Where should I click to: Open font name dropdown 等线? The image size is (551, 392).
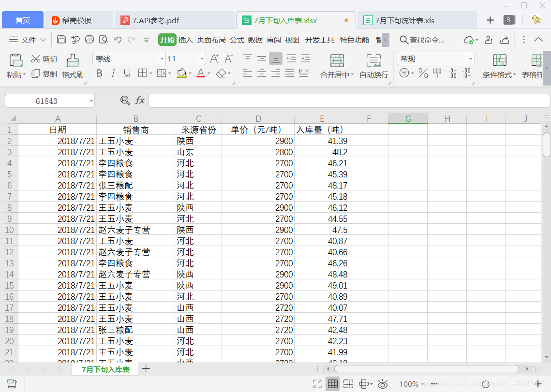162,58
